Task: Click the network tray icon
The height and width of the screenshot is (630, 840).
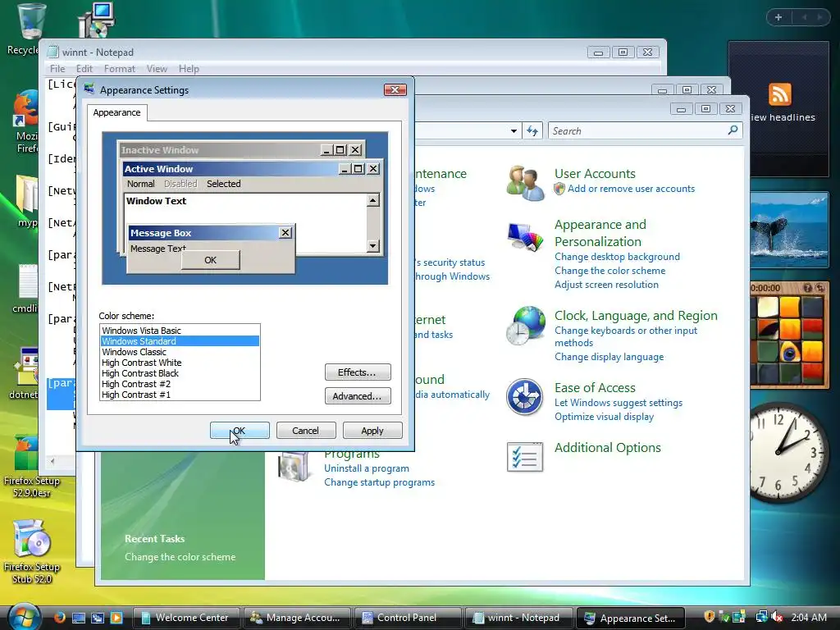Action: 761,617
